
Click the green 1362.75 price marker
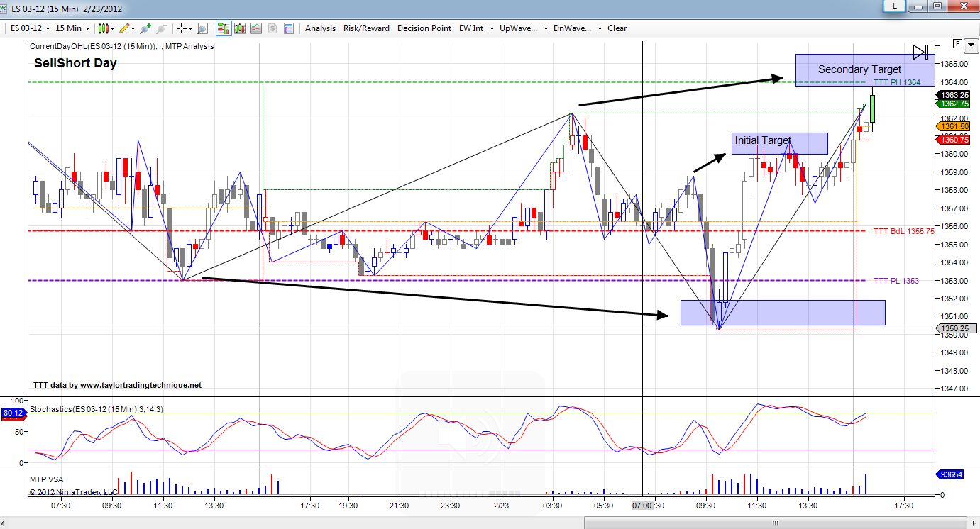954,104
